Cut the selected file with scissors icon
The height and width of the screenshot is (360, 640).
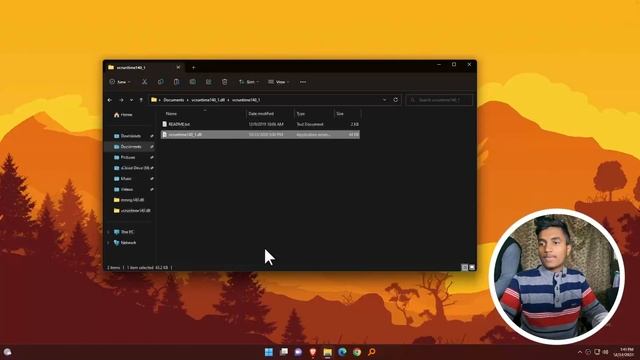(144, 82)
